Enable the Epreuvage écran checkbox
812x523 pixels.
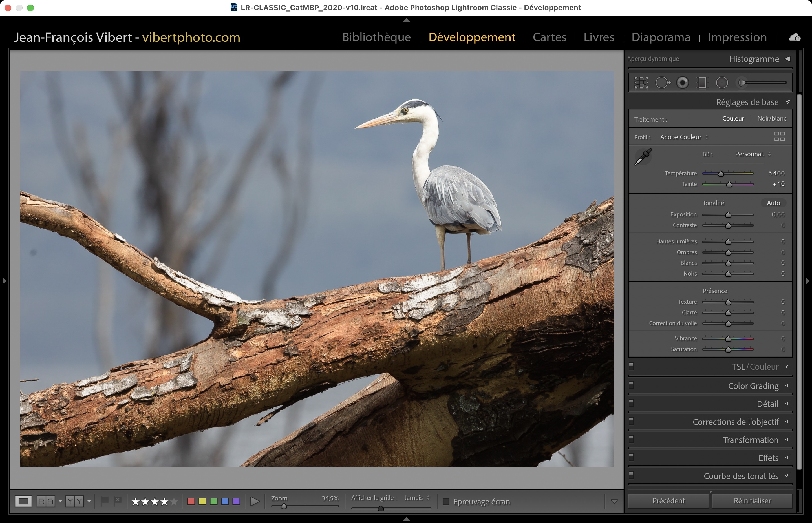[x=446, y=502]
